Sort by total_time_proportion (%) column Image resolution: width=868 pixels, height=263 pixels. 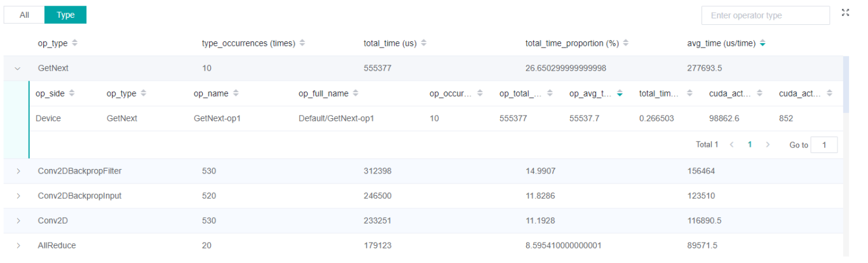pyautogui.click(x=626, y=43)
